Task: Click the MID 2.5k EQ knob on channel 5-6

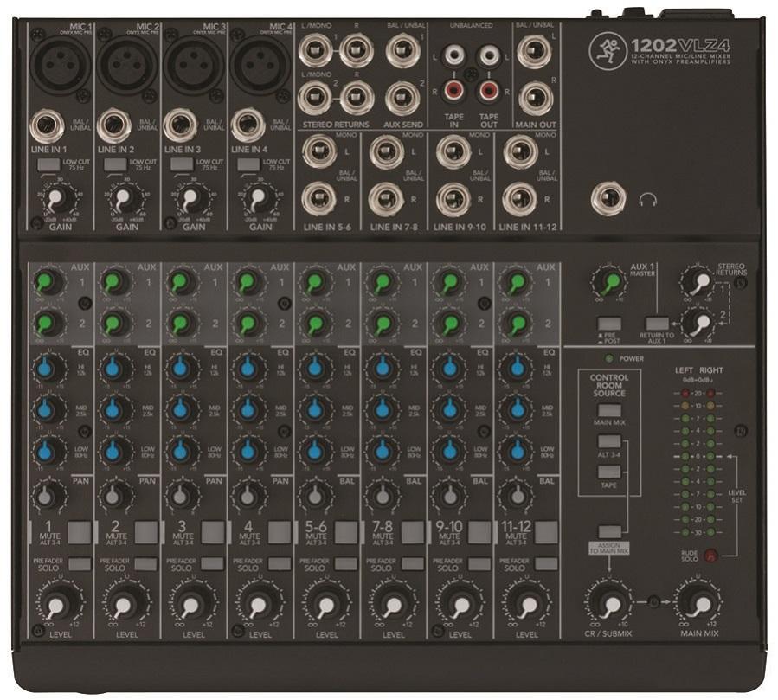Action: [314, 409]
